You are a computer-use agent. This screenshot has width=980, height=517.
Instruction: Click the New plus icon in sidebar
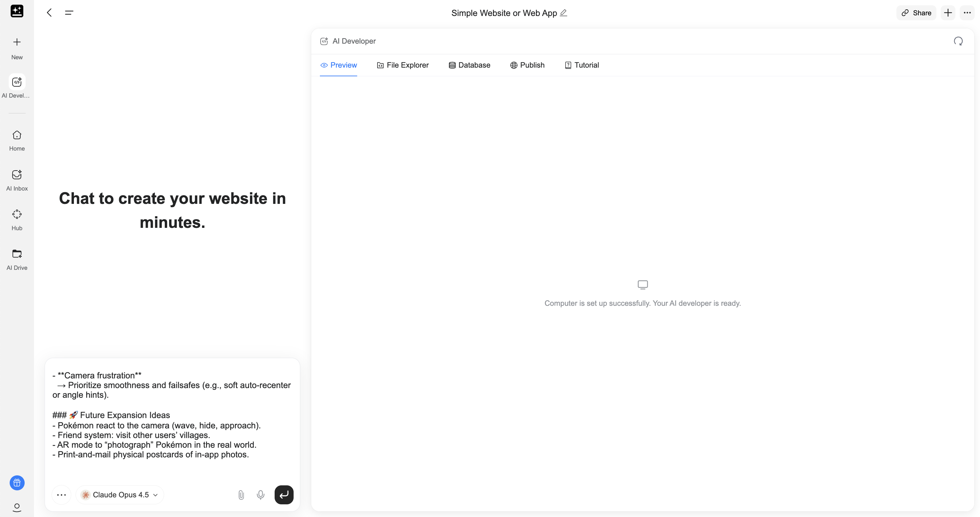(x=17, y=42)
